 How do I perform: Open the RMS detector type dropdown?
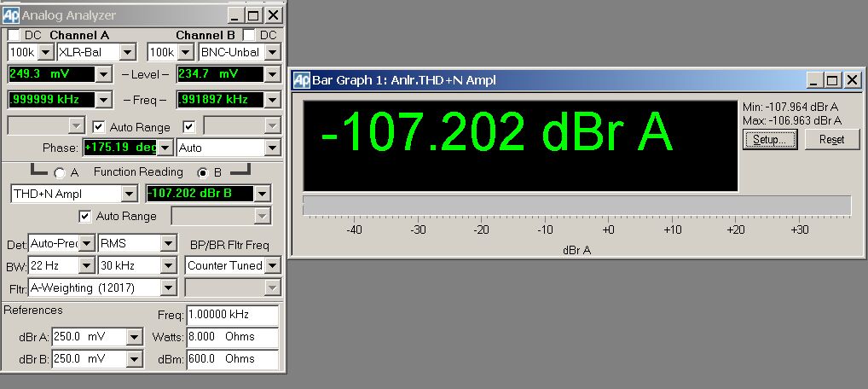pos(169,243)
